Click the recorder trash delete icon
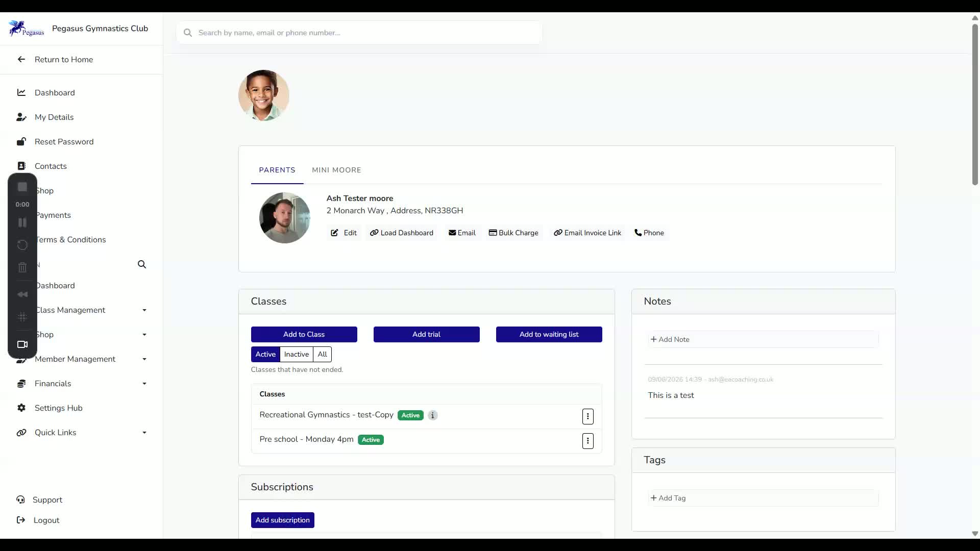980x551 pixels. click(22, 267)
